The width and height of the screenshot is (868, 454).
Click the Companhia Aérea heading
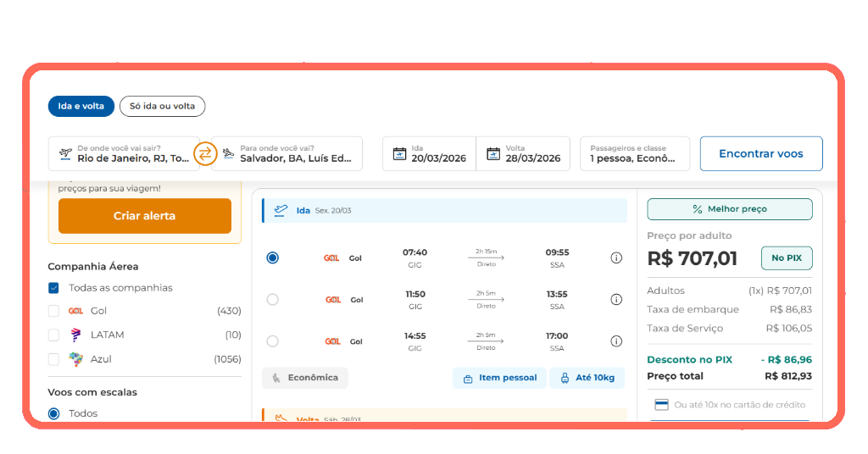pos(93,267)
